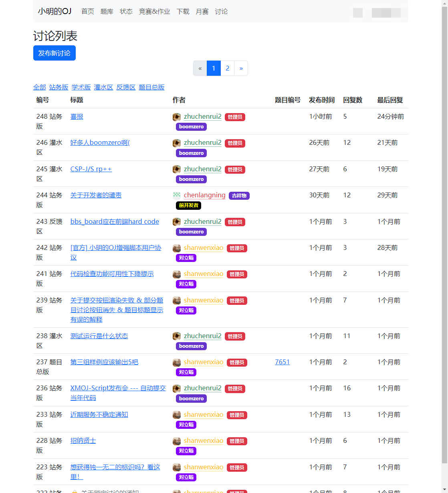Filter discussions by 灌水区 board
448x493 pixels.
(103, 87)
